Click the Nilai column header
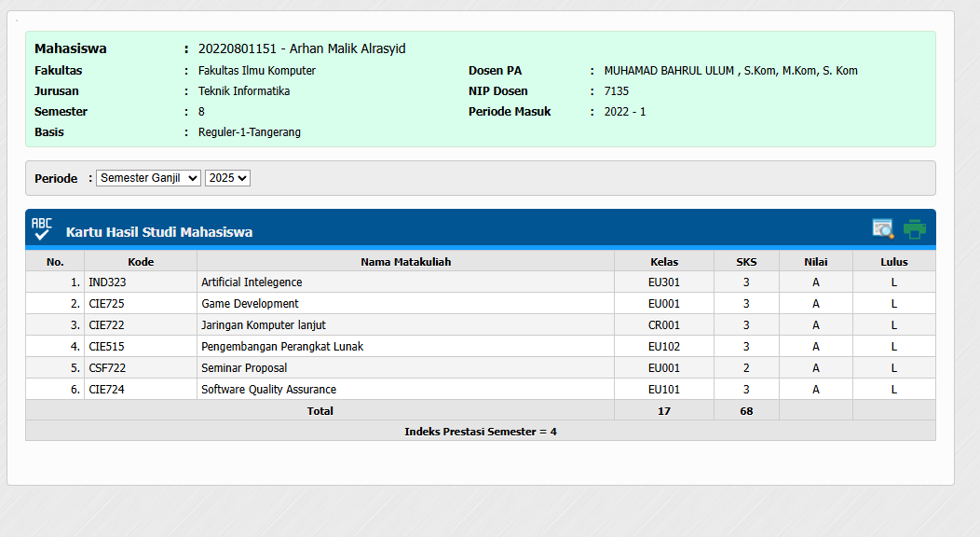The height and width of the screenshot is (537, 980). 815,262
